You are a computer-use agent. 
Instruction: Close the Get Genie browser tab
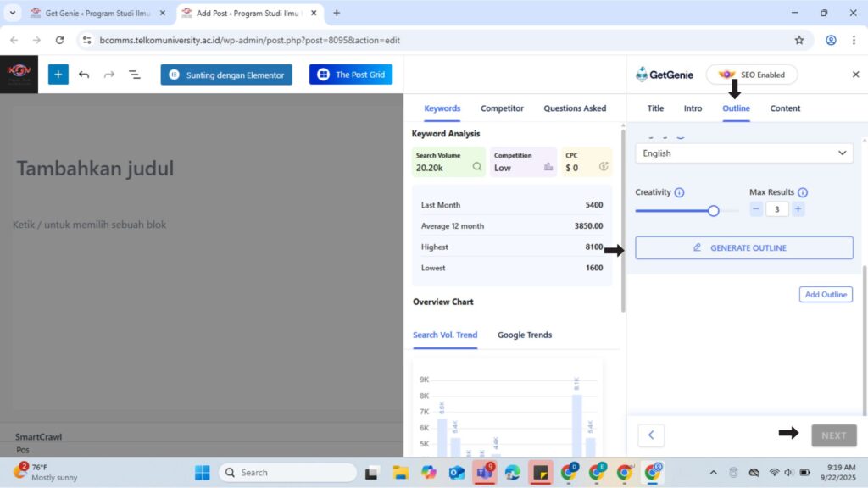[162, 13]
